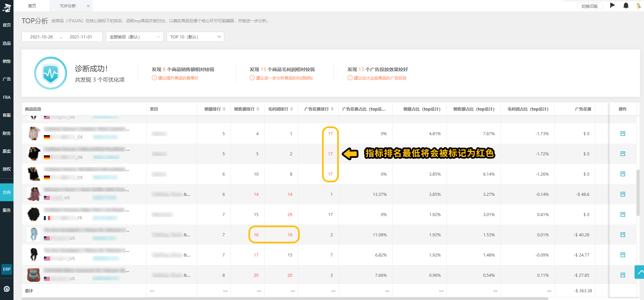The image size is (644, 300).
Task: Open the detail icon for the $ 48.6 row
Action: [623, 194]
